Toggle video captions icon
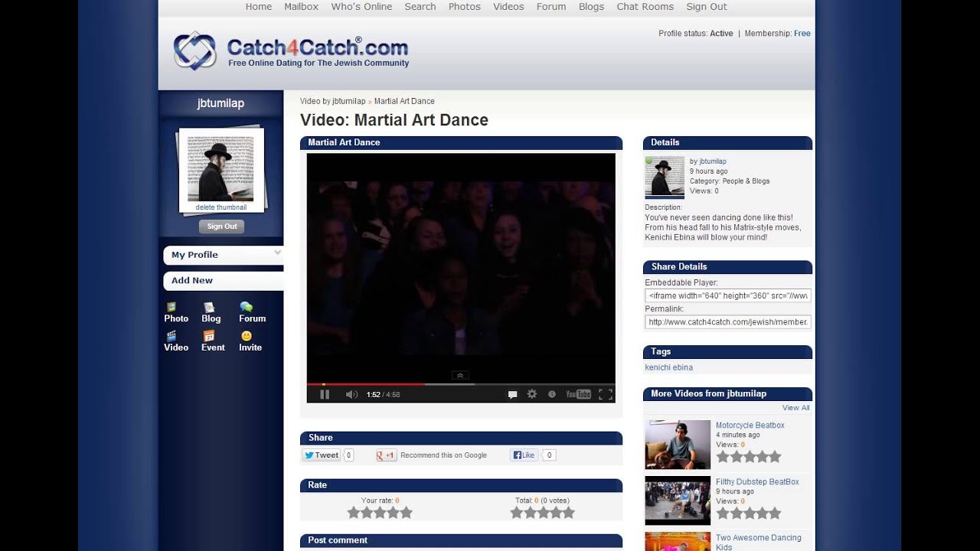The height and width of the screenshot is (551, 980). point(512,394)
